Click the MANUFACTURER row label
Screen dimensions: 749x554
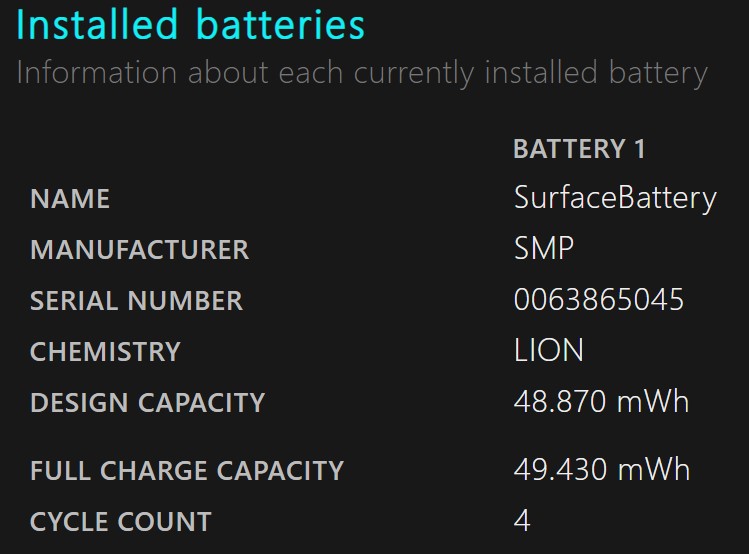139,250
